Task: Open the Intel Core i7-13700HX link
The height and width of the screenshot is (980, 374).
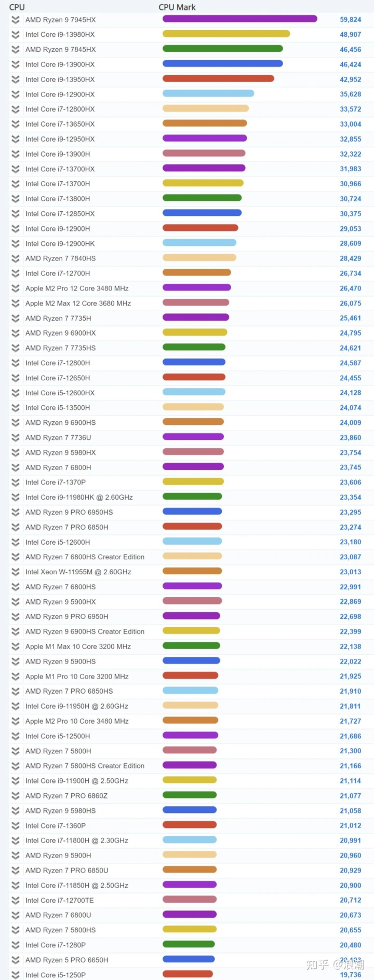Action: coord(60,169)
